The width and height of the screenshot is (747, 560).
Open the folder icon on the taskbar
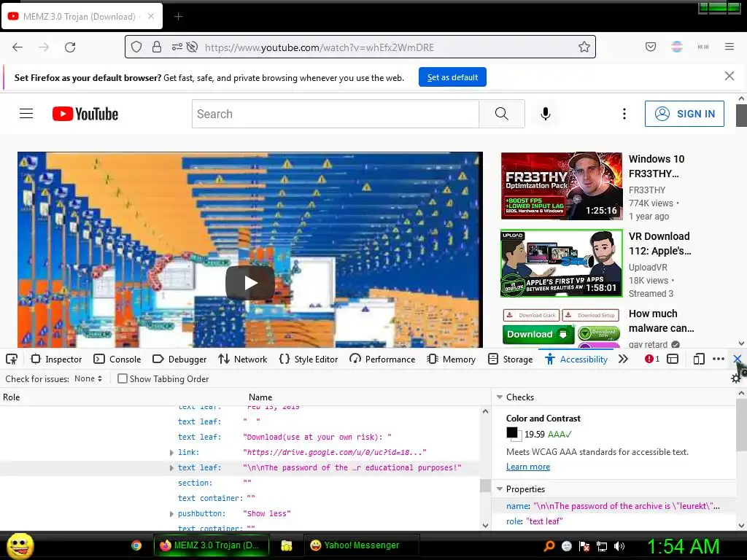[x=286, y=545]
